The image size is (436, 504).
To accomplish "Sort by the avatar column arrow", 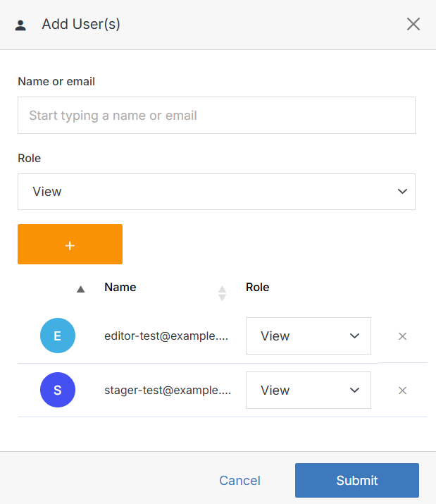I will 80,289.
